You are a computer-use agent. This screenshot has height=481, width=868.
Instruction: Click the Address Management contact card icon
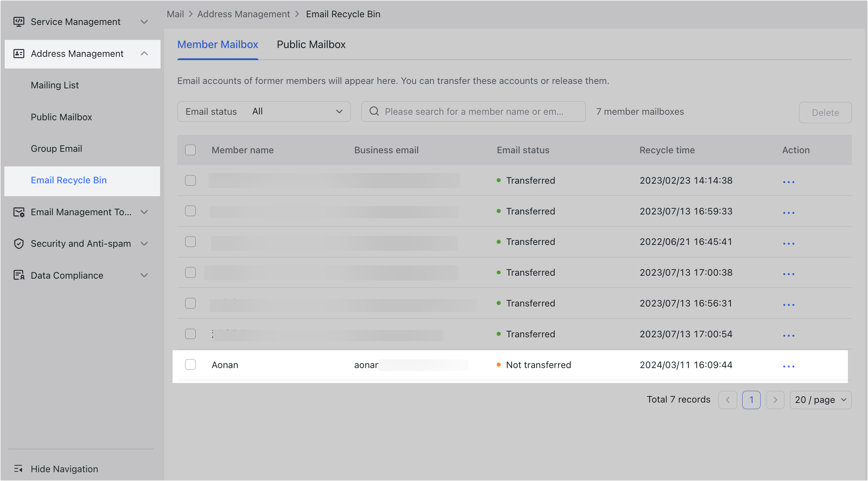click(x=19, y=54)
